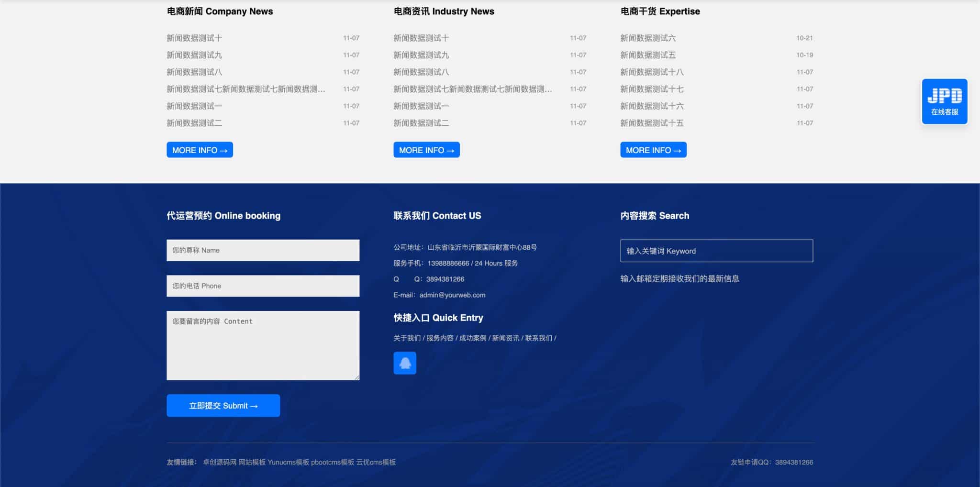Focus the 您的电话 Phone input field

point(263,286)
